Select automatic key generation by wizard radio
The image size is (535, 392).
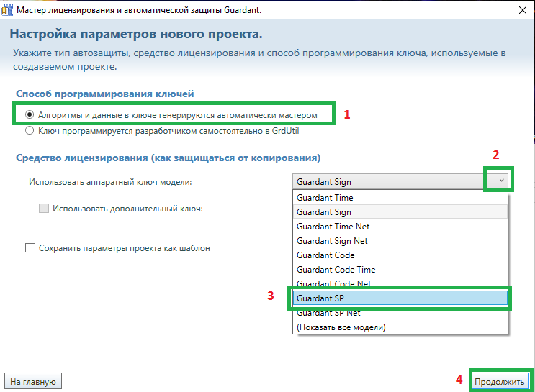click(30, 114)
